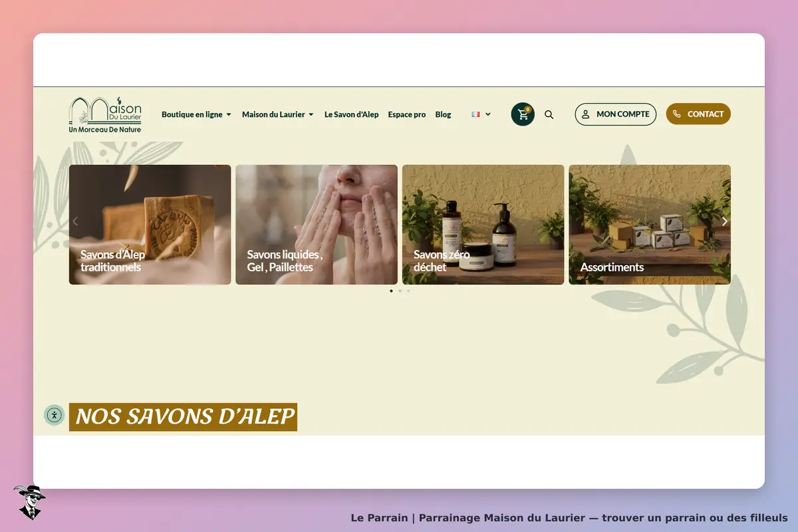Click the CONTACT button
The width and height of the screenshot is (798, 532).
point(698,114)
